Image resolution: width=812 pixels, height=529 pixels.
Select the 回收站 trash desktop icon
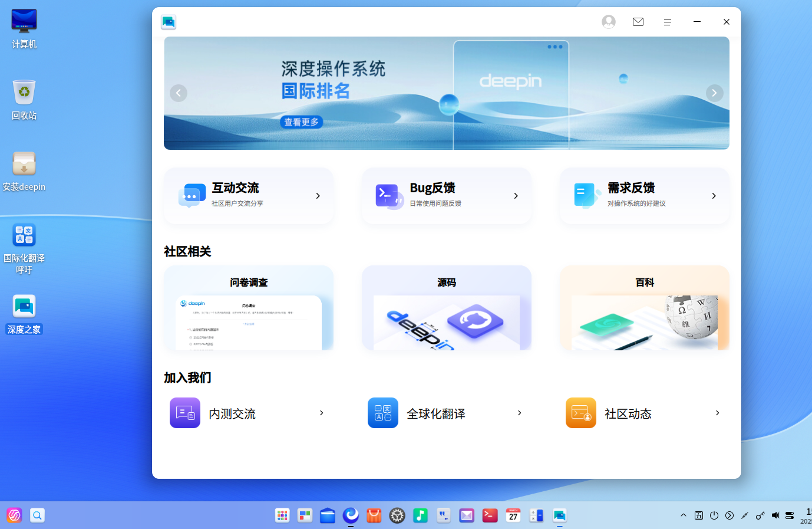[24, 100]
